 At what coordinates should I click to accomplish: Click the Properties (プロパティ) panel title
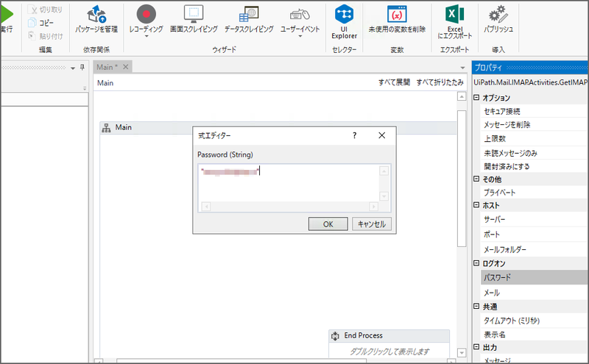pos(488,68)
